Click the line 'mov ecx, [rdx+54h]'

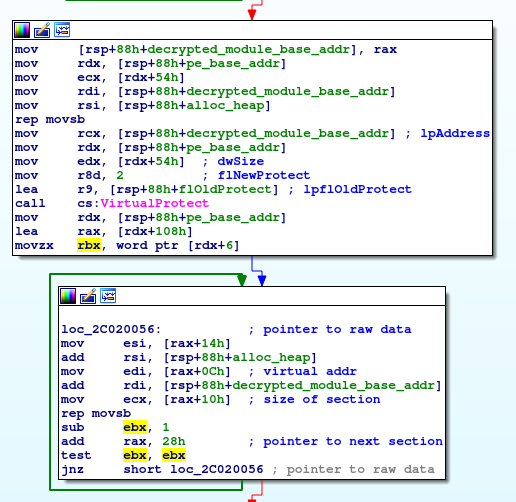click(x=99, y=77)
